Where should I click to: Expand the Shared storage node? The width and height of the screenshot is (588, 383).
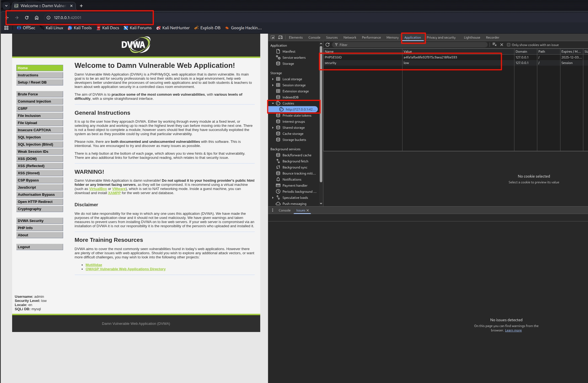click(273, 128)
